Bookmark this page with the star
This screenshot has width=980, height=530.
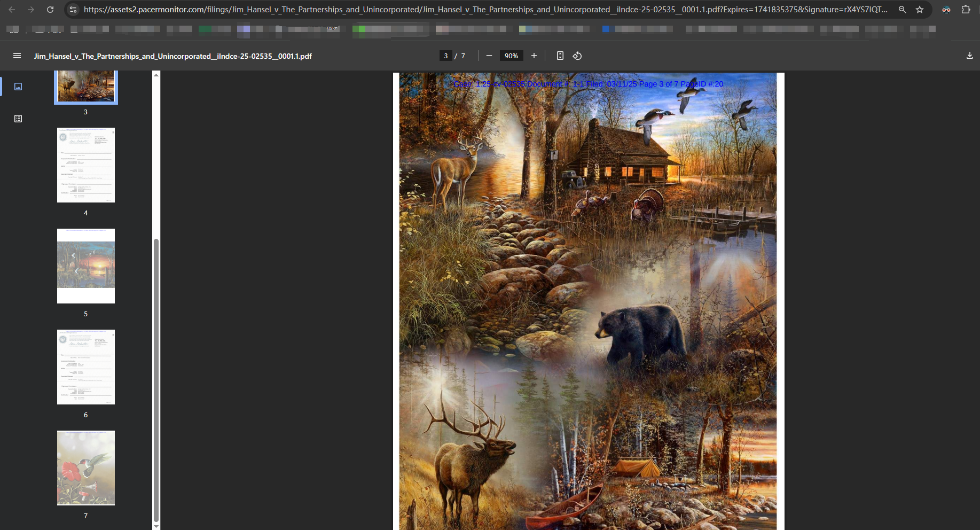tap(920, 10)
